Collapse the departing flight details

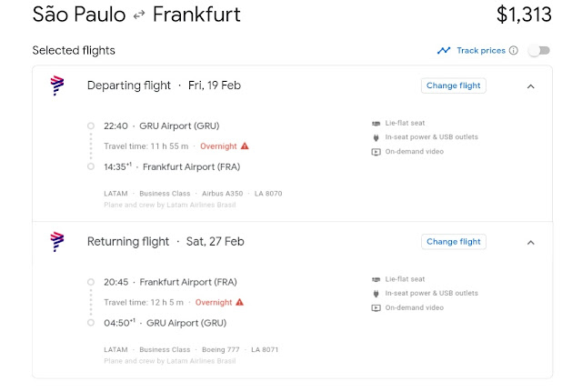[531, 86]
